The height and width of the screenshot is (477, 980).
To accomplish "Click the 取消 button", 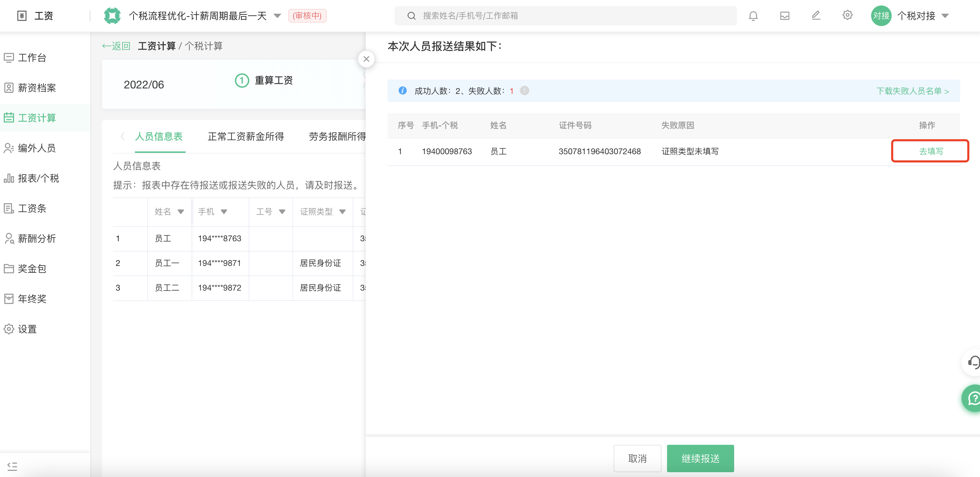I will coord(637,458).
